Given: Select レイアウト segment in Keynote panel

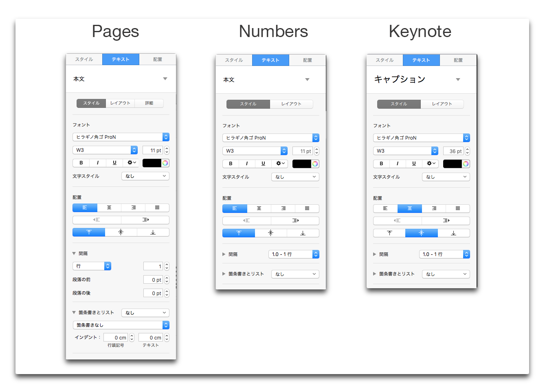Looking at the screenshot, I should pyautogui.click(x=442, y=104).
